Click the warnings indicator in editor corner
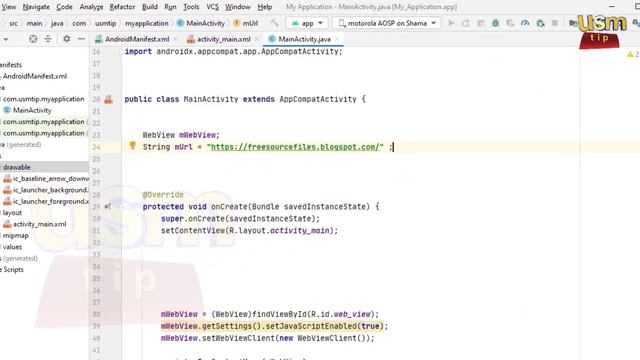The height and width of the screenshot is (360, 640). [x=632, y=54]
